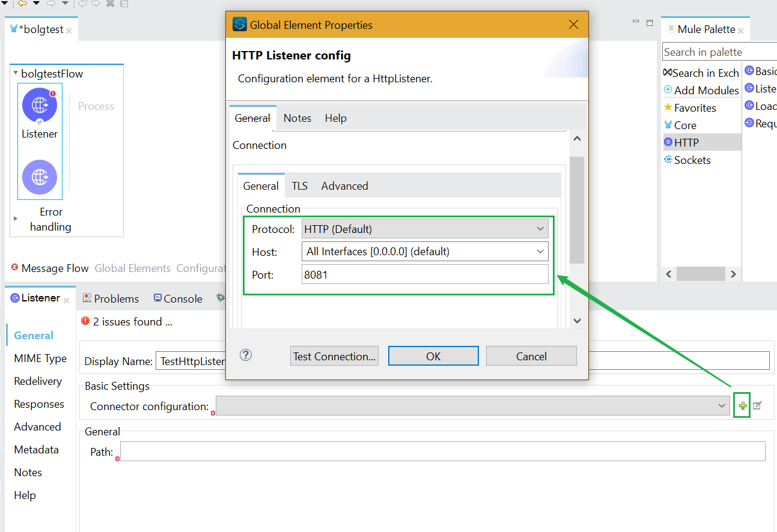Click the help question mark icon in dialog
Screen dimensions: 777x532
click(245, 355)
